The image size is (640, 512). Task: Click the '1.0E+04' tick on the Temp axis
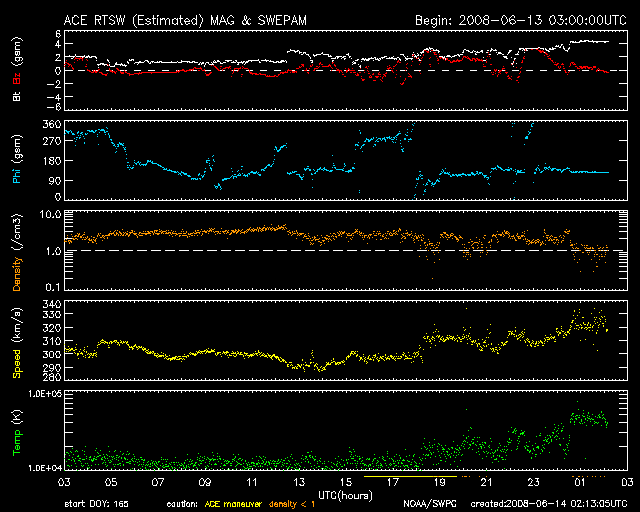tap(45, 468)
